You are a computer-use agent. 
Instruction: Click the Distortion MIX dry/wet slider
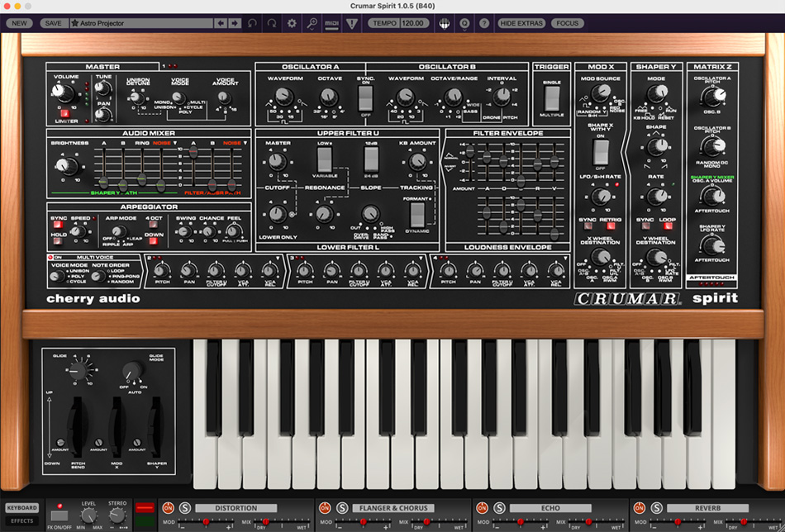[283, 522]
